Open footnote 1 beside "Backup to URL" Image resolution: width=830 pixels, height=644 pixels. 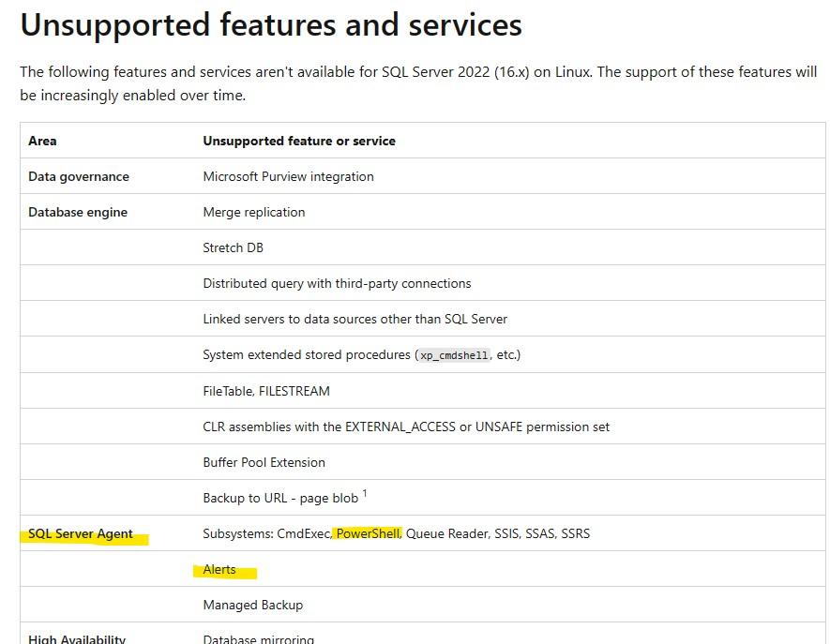365,493
